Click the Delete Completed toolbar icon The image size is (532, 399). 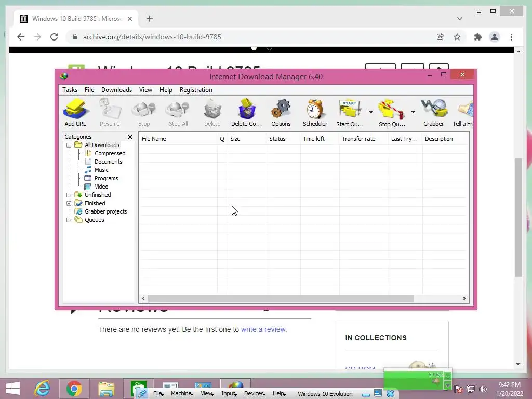point(247,113)
